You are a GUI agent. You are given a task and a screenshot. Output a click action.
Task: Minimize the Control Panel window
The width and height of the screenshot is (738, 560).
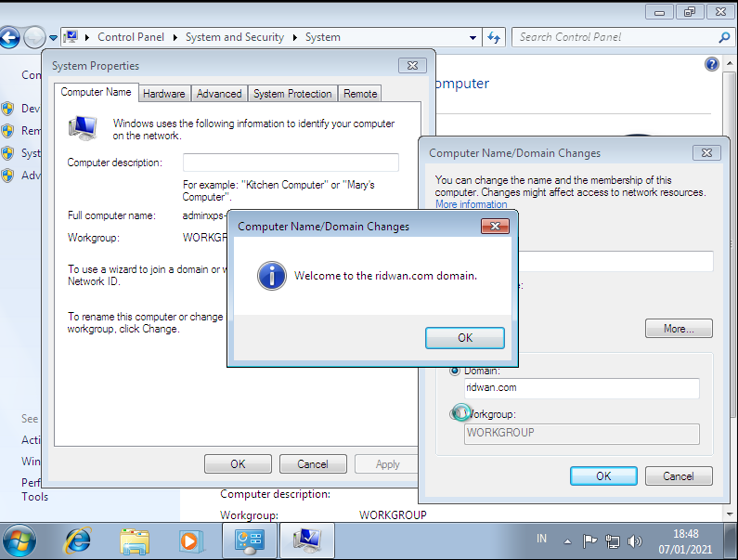point(659,12)
